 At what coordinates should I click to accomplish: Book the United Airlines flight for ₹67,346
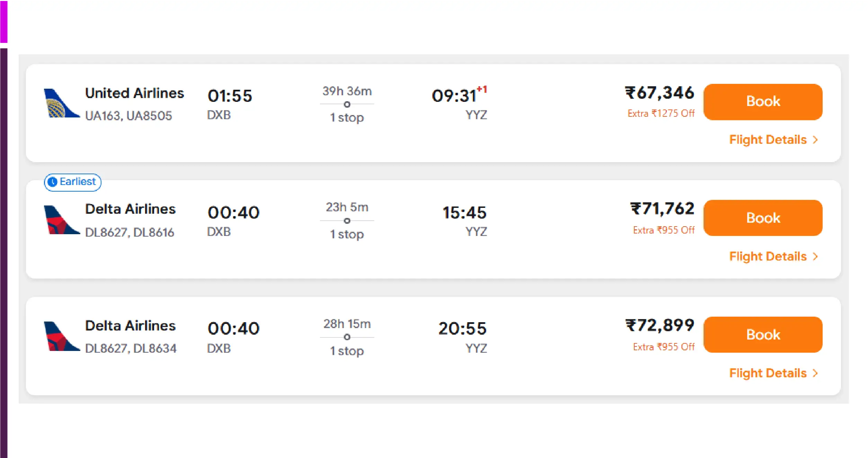click(763, 102)
